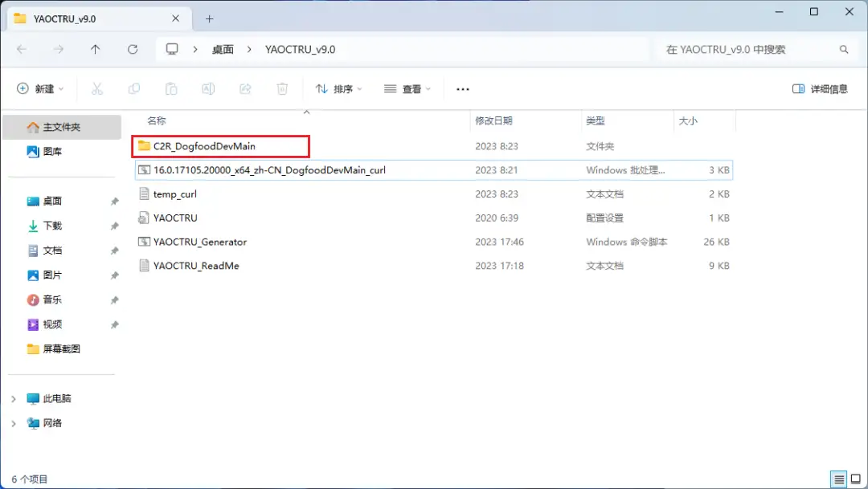Open the 排序 sort dropdown

click(338, 88)
